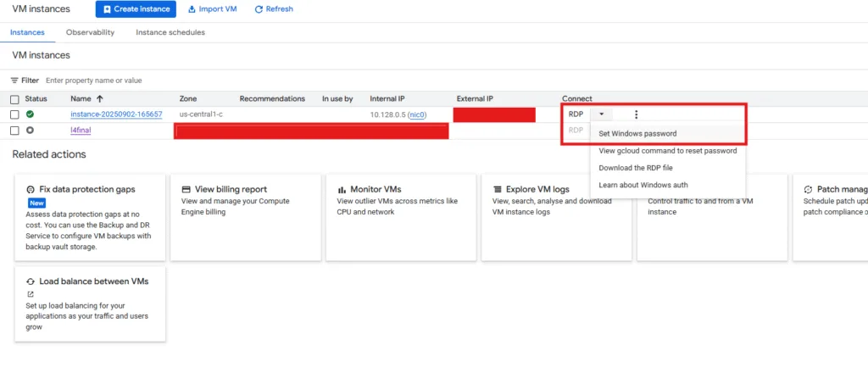The height and width of the screenshot is (390, 868).
Task: Select View gcloud command to reset password
Action: 668,151
